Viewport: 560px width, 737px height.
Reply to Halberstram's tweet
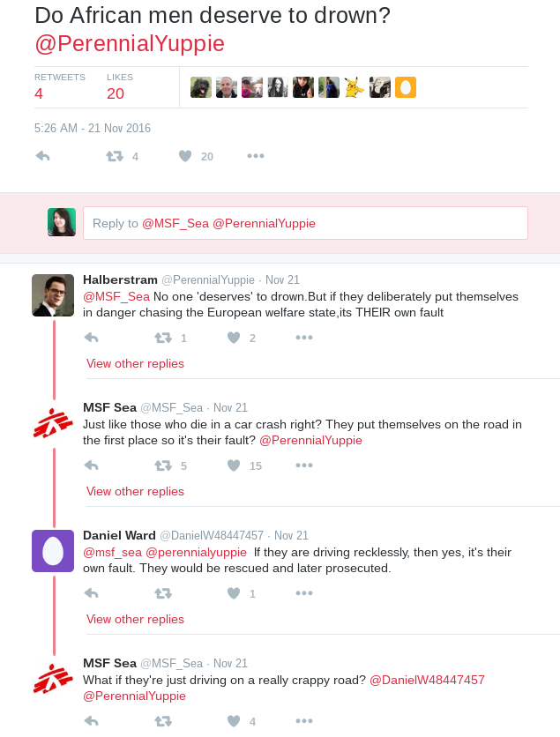(91, 338)
